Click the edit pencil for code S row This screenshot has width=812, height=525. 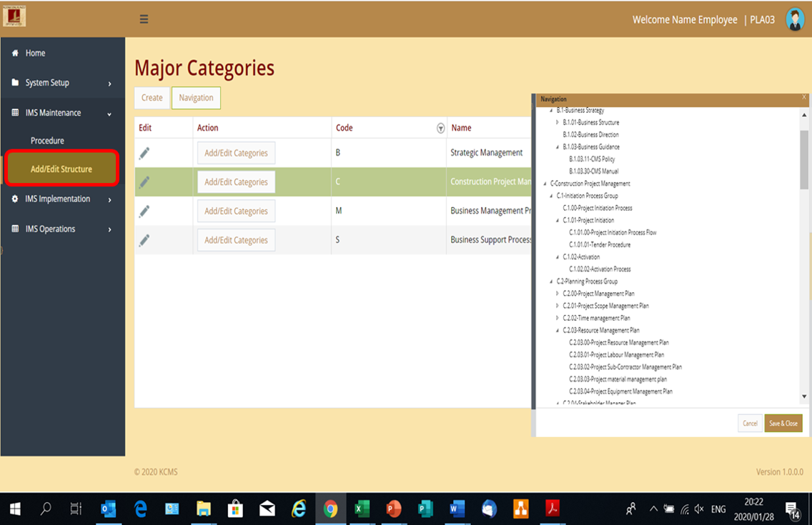click(x=144, y=240)
